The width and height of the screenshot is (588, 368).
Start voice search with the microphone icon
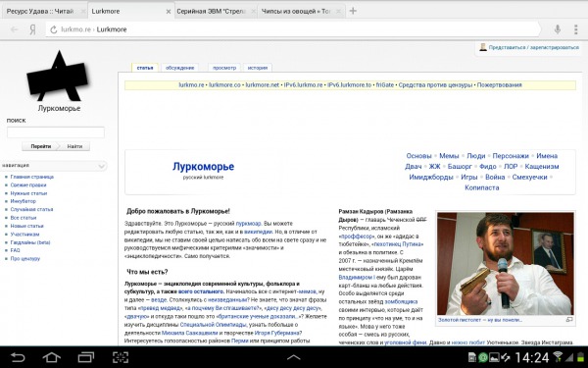(x=558, y=29)
